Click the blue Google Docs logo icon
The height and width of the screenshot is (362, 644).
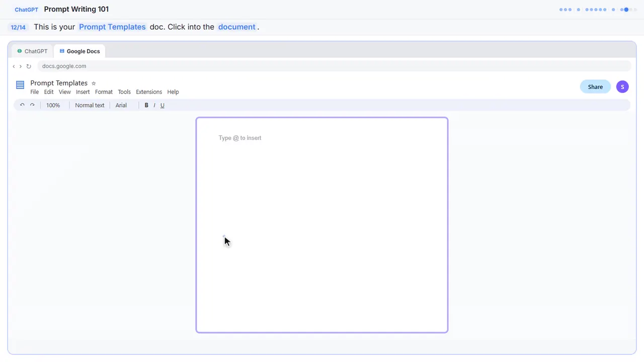(20, 85)
